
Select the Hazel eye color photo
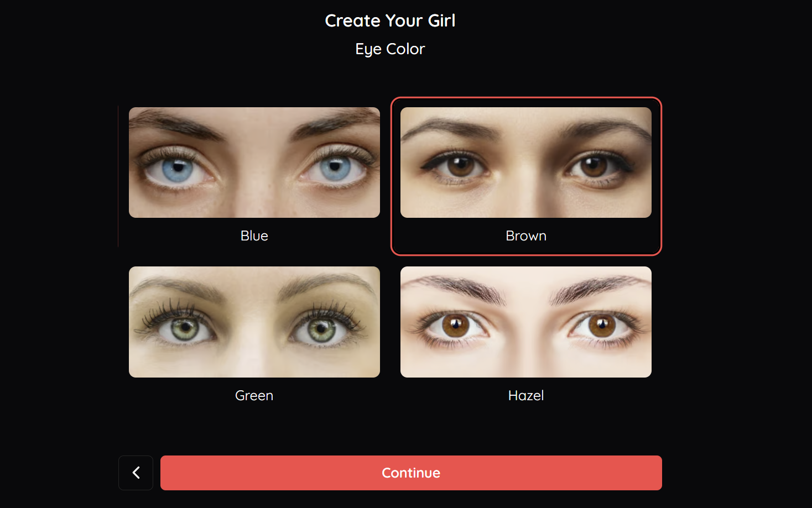(526, 322)
